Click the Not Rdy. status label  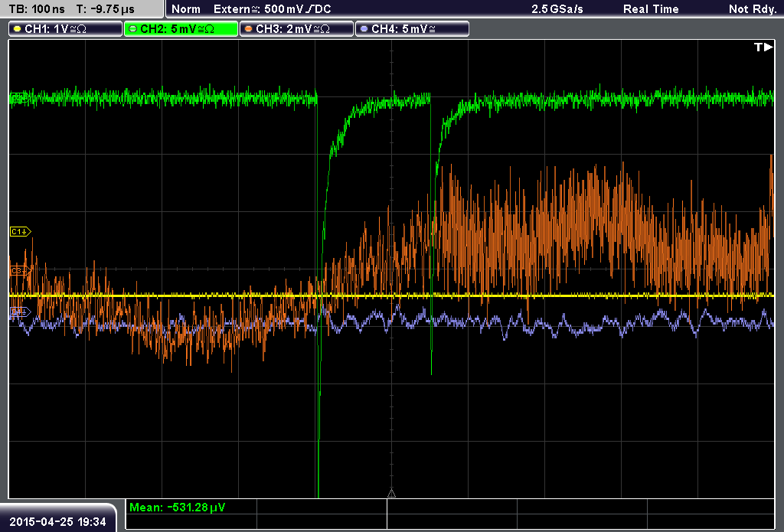pyautogui.click(x=753, y=9)
